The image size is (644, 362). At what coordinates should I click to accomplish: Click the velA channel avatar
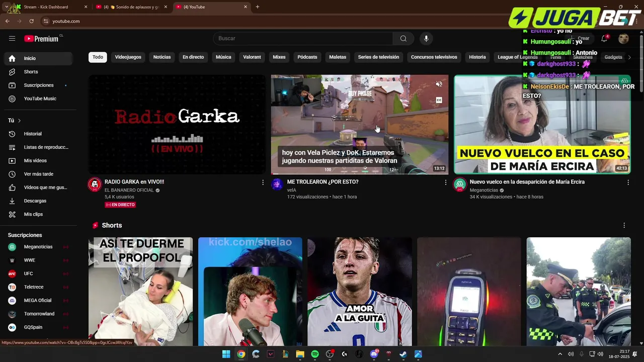point(277,185)
